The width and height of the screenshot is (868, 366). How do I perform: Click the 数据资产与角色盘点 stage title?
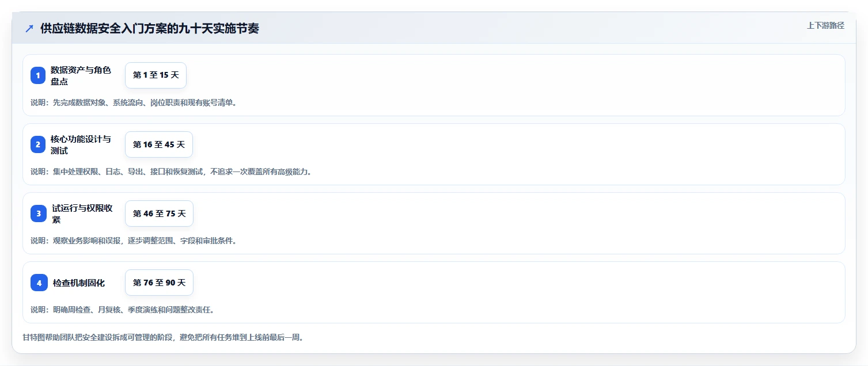pyautogui.click(x=81, y=75)
